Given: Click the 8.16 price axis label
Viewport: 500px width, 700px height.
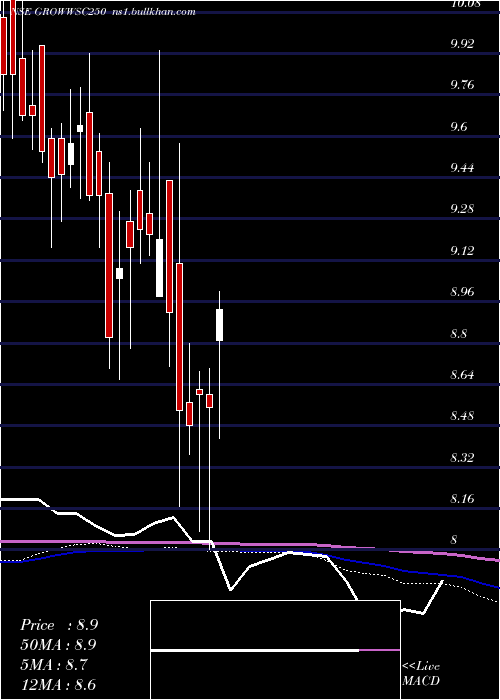Looking at the screenshot, I should pos(462,499).
